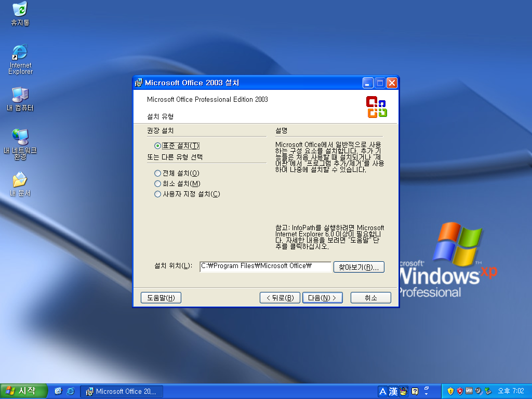The image size is (532, 399).
Task: Click the Show Desktop quick launch icon
Action: [58, 391]
